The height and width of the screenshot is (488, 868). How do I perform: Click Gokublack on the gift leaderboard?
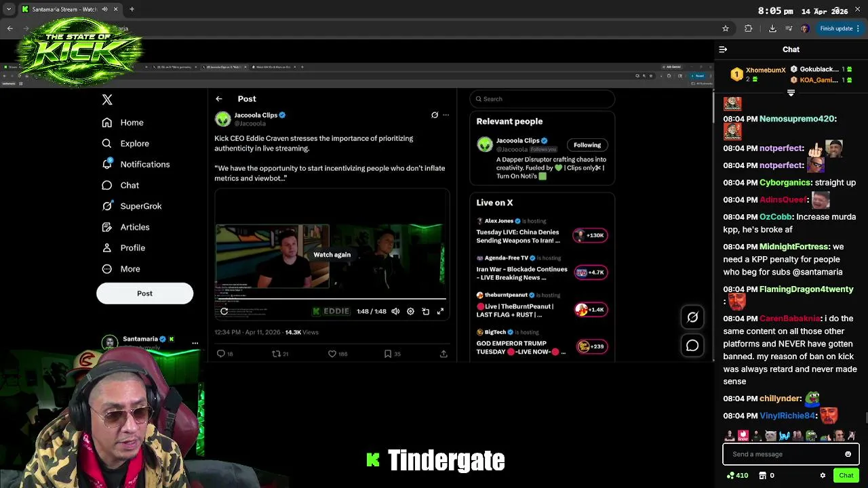[819, 69]
